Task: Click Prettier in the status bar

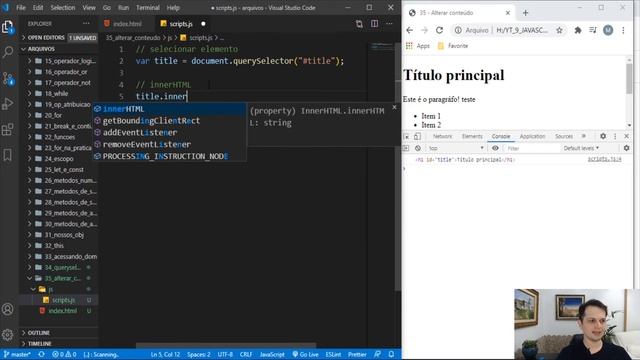Action: (x=357, y=354)
